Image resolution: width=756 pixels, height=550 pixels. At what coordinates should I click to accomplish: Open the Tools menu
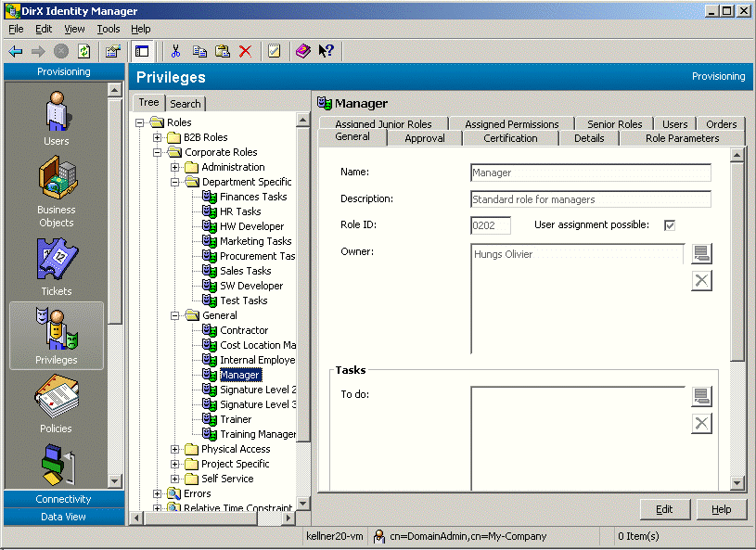[x=109, y=29]
